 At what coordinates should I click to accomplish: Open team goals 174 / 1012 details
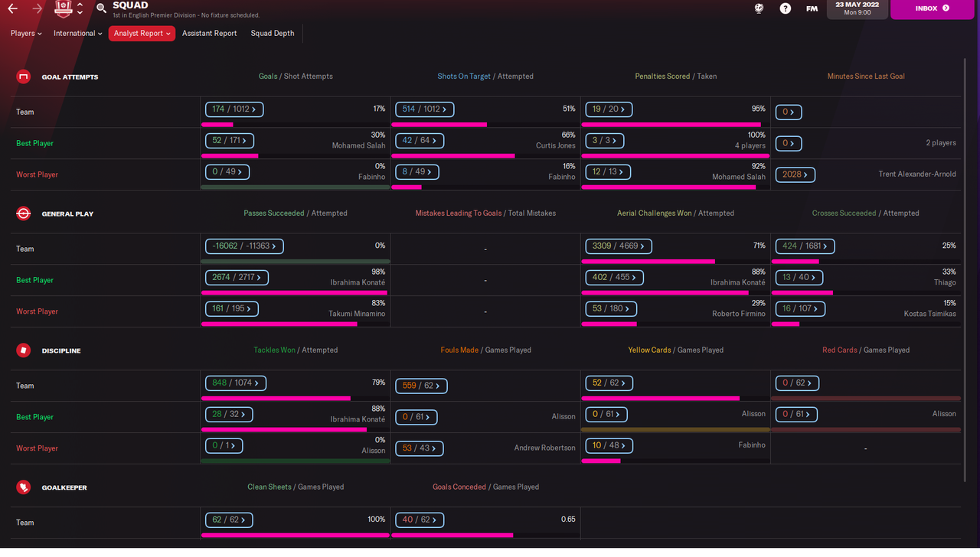point(234,109)
